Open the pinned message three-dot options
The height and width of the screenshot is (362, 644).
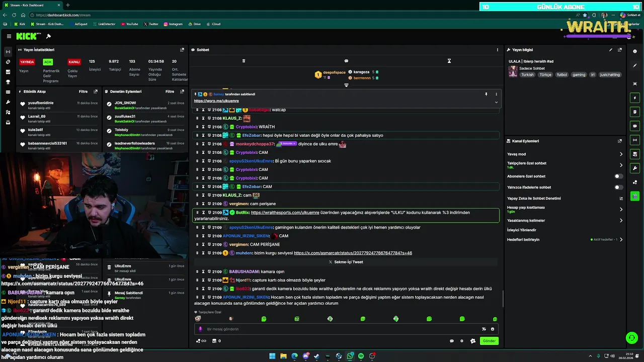(x=496, y=94)
